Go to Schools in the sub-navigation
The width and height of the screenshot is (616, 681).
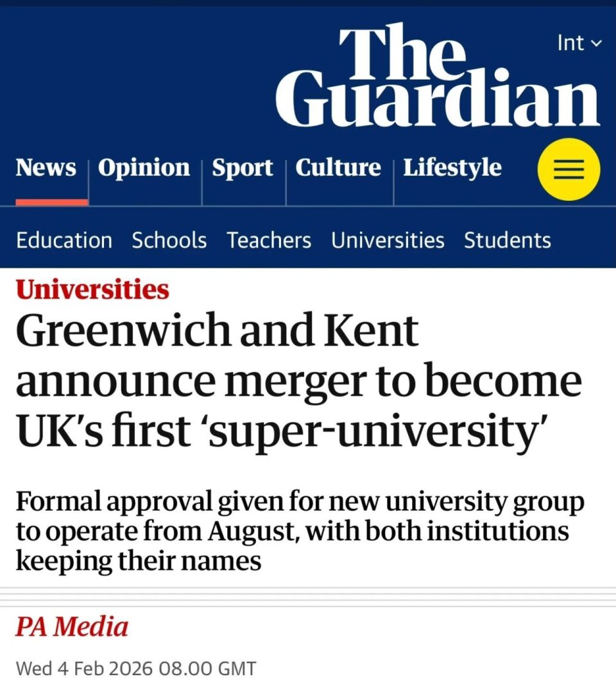pyautogui.click(x=169, y=240)
